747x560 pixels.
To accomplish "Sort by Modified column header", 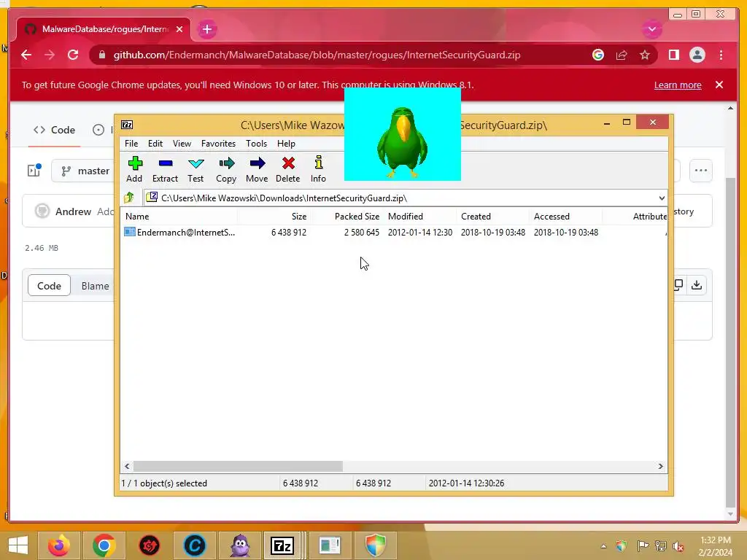I will [420, 216].
